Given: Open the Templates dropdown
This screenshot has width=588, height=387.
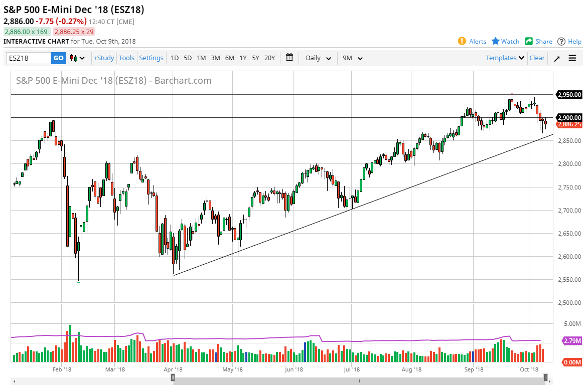Looking at the screenshot, I should coord(503,58).
